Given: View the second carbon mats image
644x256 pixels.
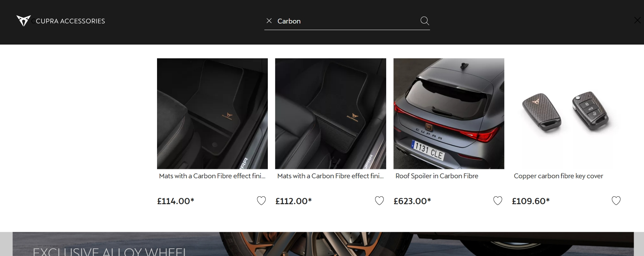Looking at the screenshot, I should [330, 113].
